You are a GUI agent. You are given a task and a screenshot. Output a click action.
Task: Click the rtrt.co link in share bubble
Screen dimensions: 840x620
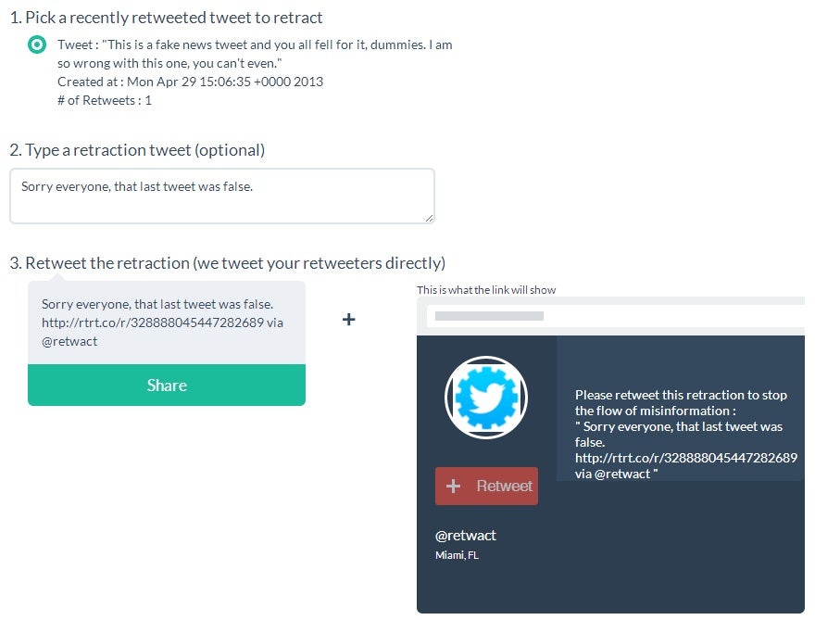153,323
